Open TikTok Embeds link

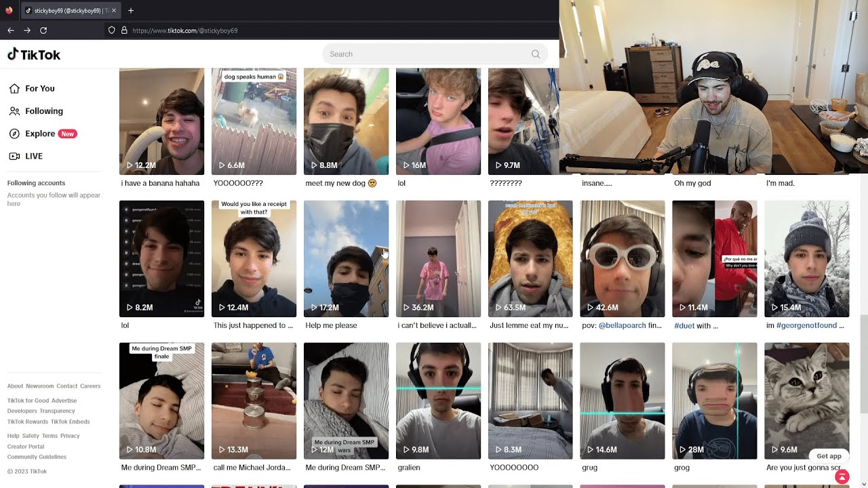click(x=71, y=422)
